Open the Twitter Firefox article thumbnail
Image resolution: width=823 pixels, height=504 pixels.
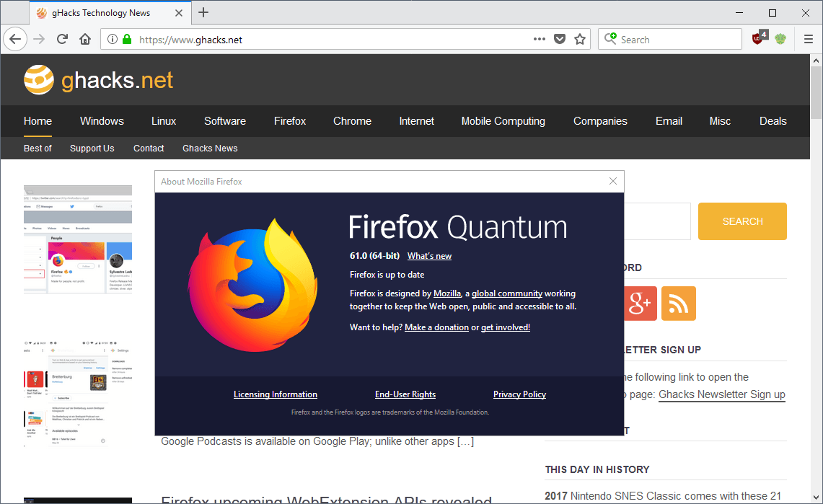(78, 239)
